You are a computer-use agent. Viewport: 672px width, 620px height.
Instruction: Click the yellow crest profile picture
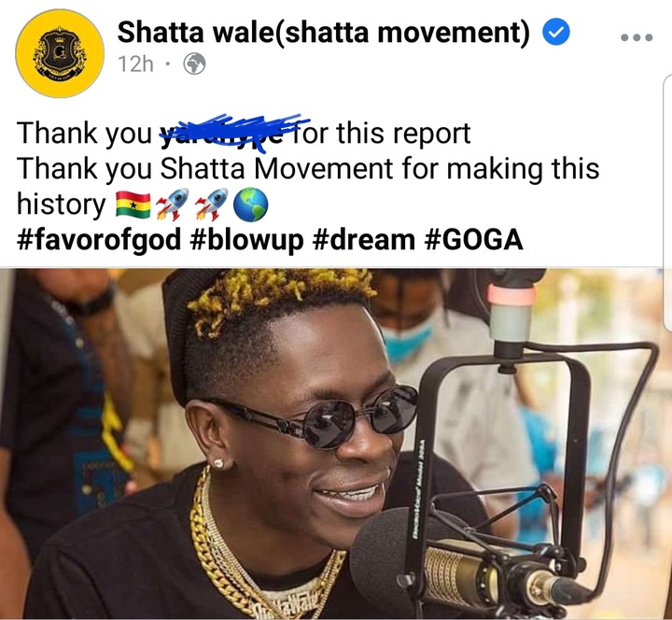click(60, 53)
